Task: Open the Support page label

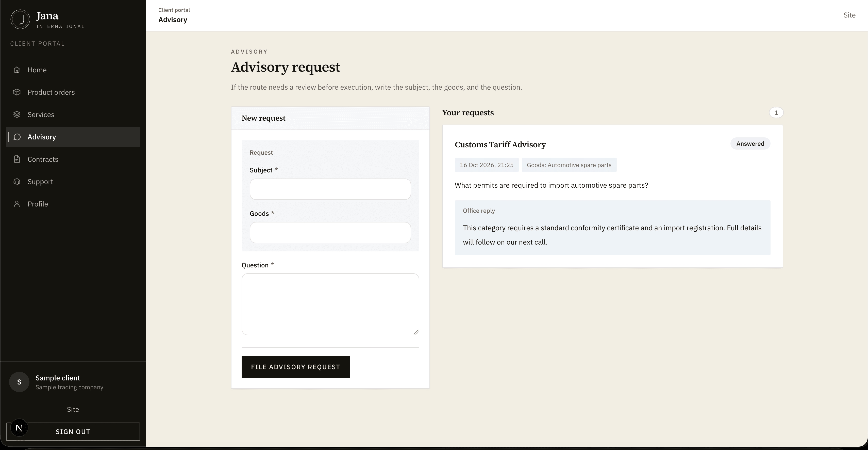Action: pos(40,182)
